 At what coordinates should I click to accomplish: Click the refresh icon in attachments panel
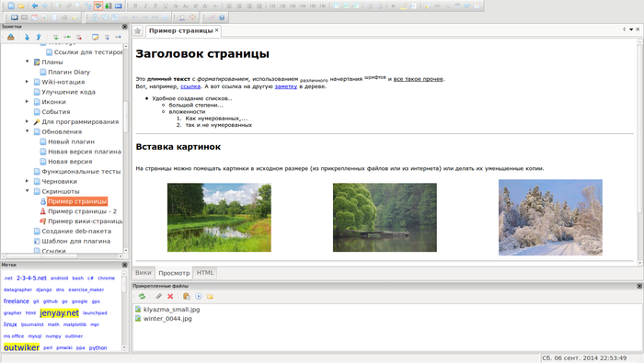coord(142,296)
